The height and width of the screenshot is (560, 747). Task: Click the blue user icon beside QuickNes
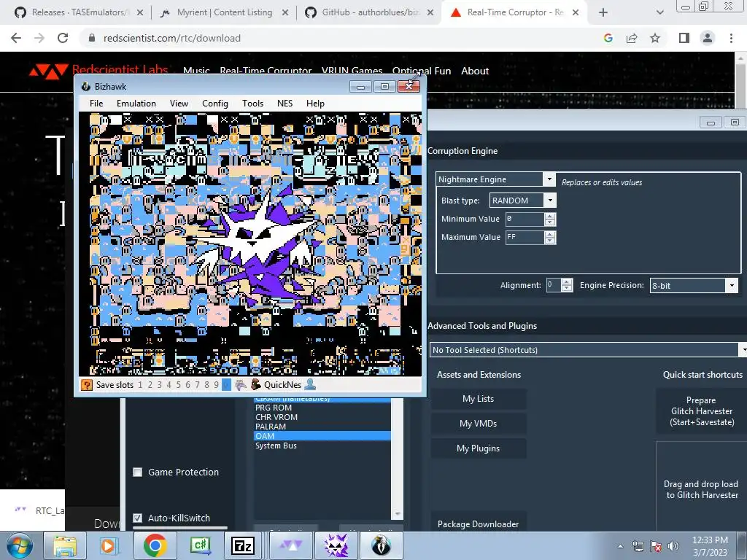pyautogui.click(x=310, y=384)
